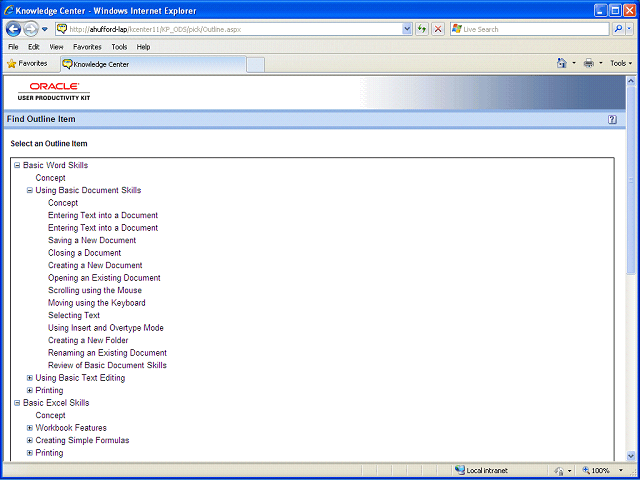Screen dimensions: 640x480
Task: Click the Internet Explorer title bar icon
Action: click(9, 11)
